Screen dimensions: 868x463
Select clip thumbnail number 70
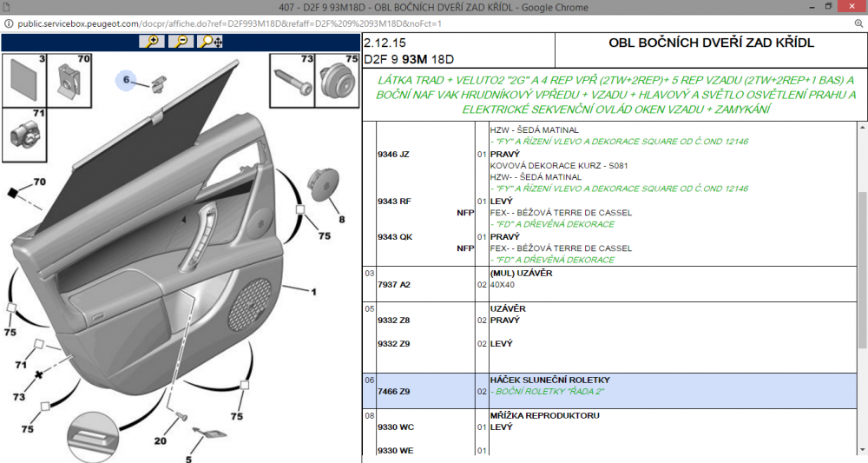point(69,80)
